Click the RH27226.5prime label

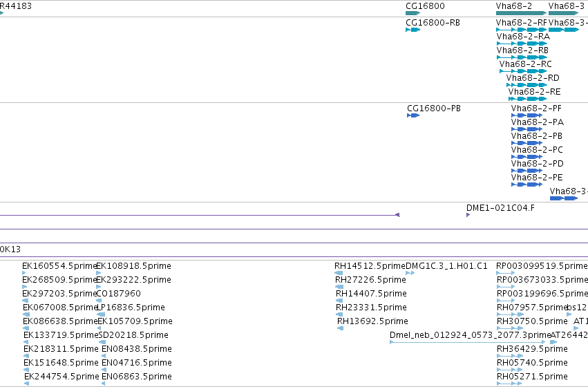(x=370, y=280)
